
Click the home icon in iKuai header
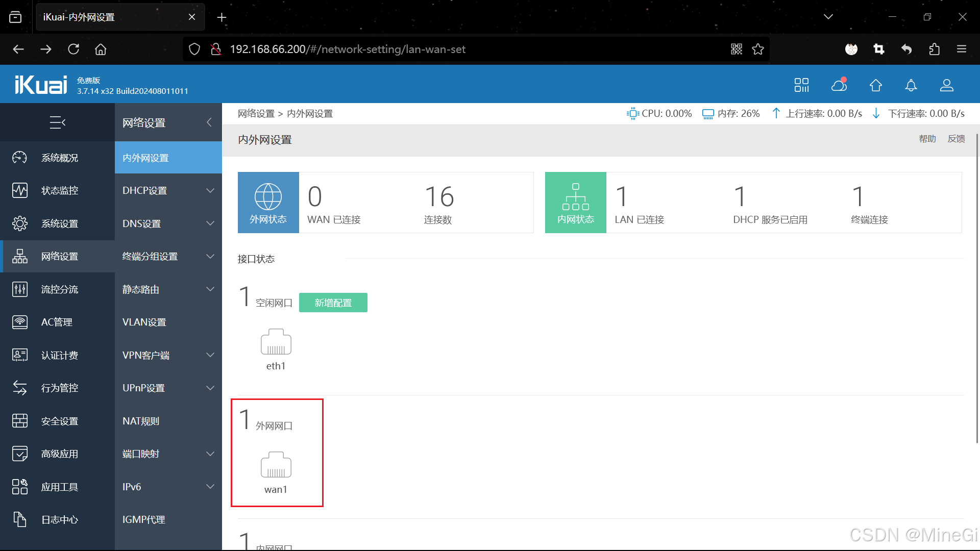[876, 85]
